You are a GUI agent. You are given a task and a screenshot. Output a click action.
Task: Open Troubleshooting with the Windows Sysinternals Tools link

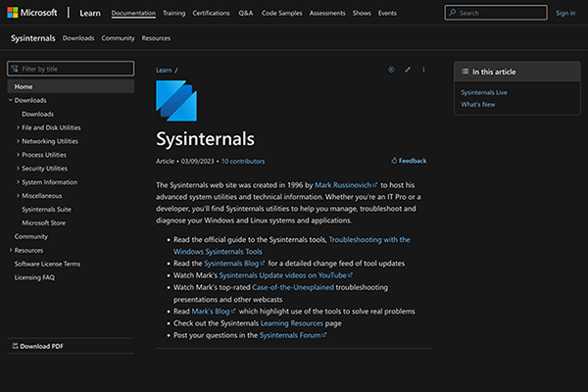coord(291,245)
